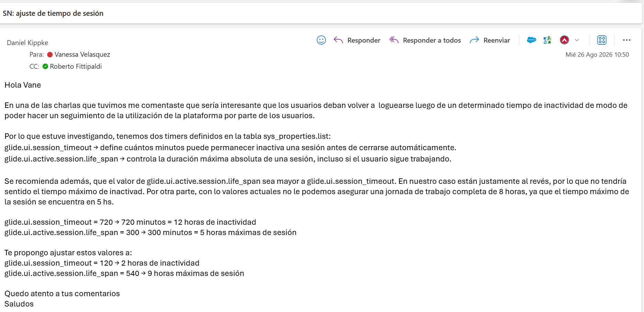Click recipient Vanessa Velasquez
This screenshot has height=312, width=644.
pyautogui.click(x=82, y=54)
